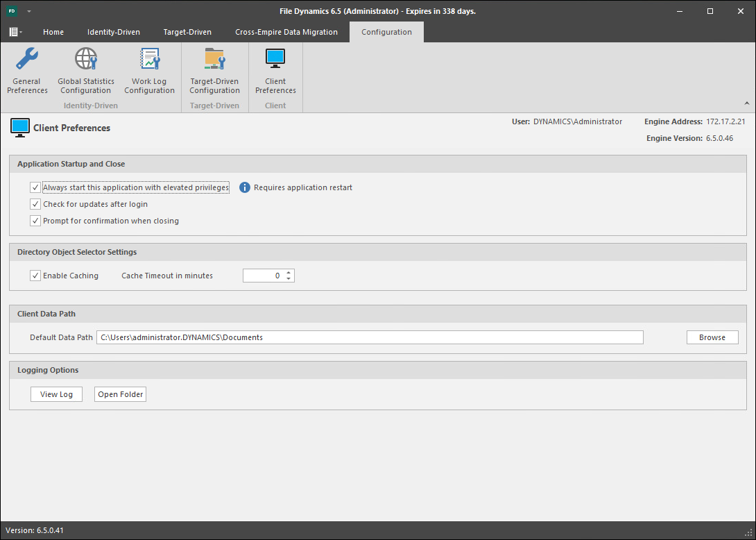Click the blue restart info icon
The image size is (756, 540).
click(244, 187)
